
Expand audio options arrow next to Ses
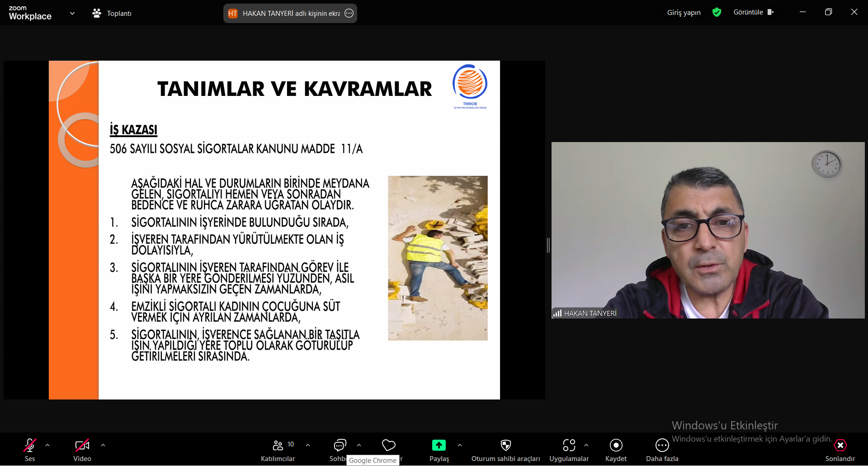[47, 445]
